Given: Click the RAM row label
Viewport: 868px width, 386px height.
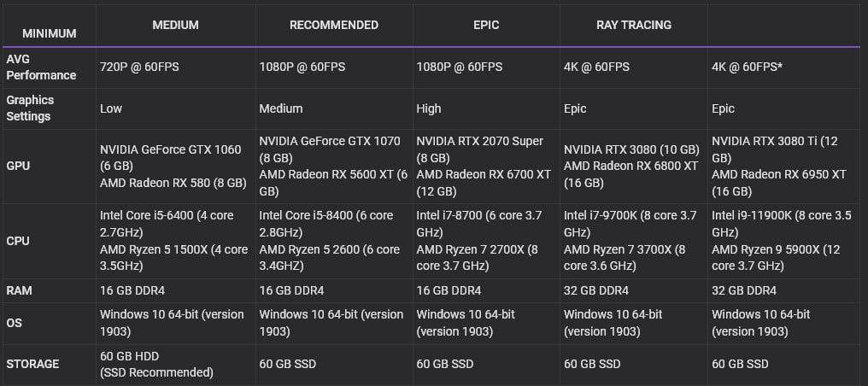Looking at the screenshot, I should pos(19,290).
